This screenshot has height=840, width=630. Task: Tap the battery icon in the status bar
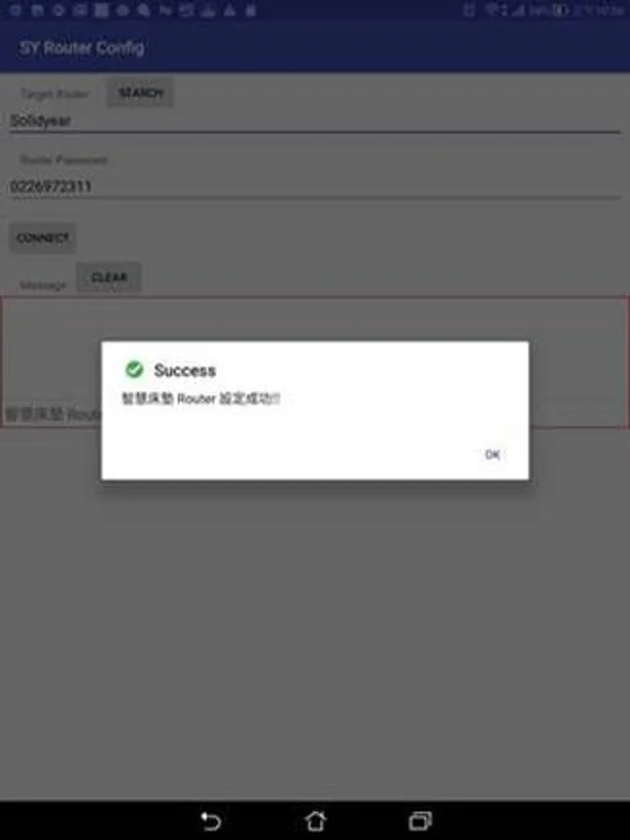pos(560,10)
